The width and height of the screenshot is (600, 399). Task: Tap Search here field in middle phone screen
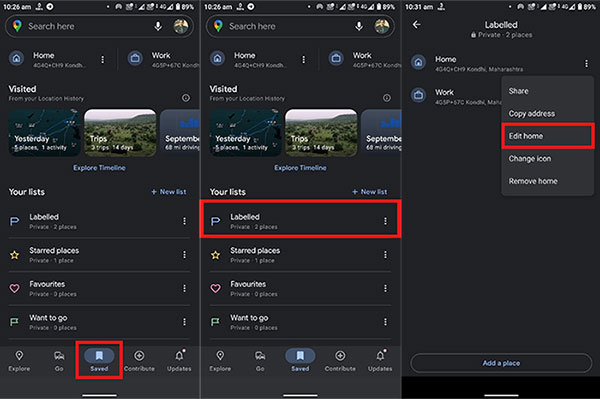(300, 26)
